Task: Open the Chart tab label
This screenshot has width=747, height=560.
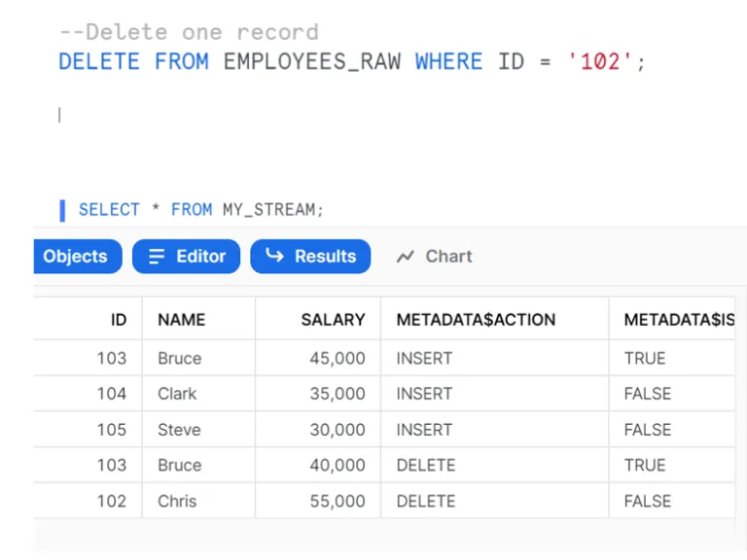Action: [x=448, y=257]
